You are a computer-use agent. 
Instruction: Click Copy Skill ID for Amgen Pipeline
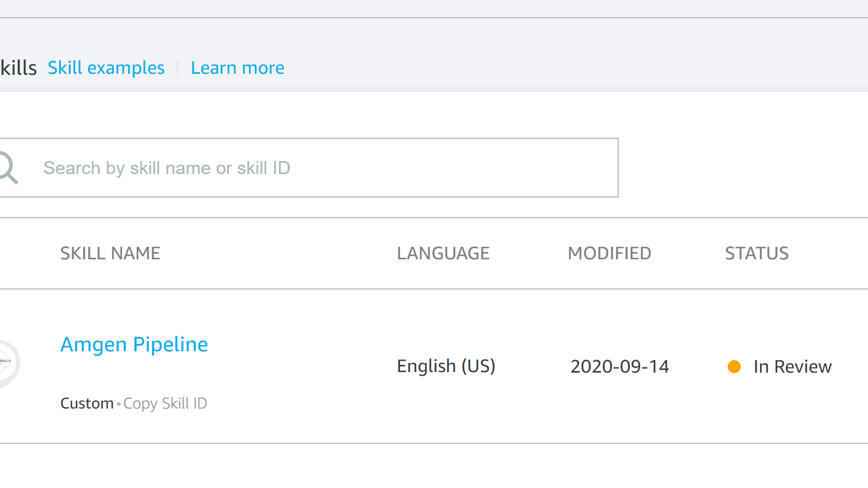coord(165,403)
